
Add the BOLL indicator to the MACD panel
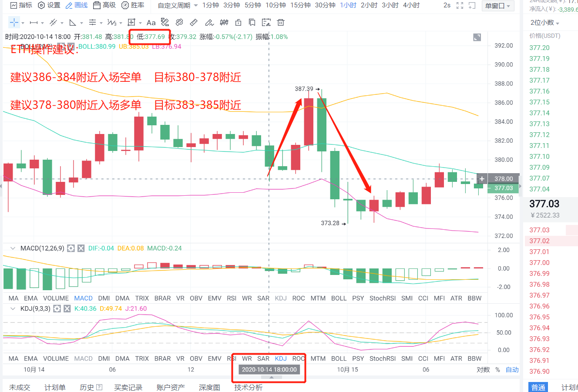(339, 298)
